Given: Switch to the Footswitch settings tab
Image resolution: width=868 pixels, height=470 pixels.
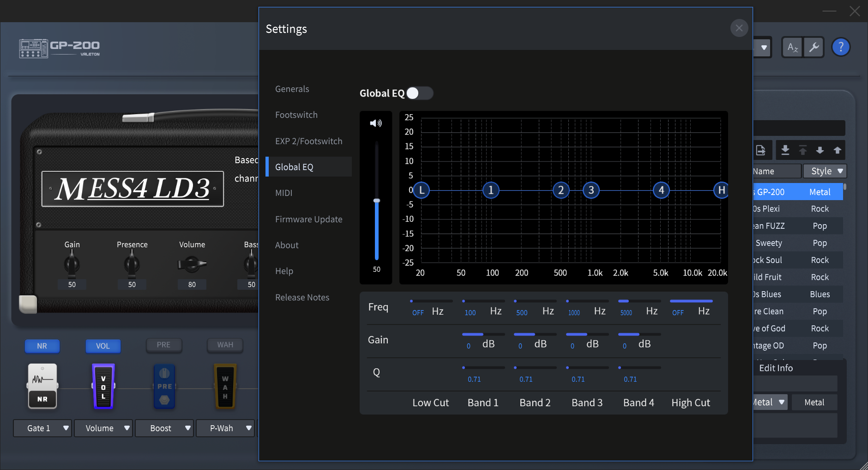Looking at the screenshot, I should pyautogui.click(x=296, y=115).
